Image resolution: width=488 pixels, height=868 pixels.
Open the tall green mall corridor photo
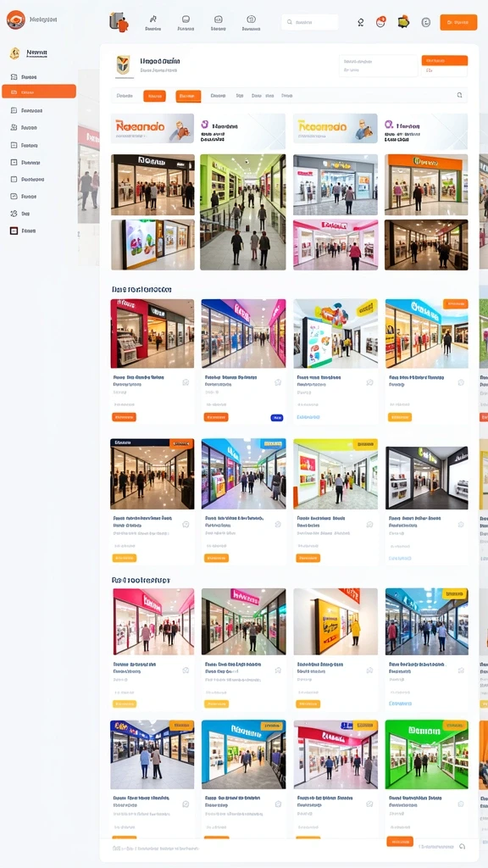(243, 212)
